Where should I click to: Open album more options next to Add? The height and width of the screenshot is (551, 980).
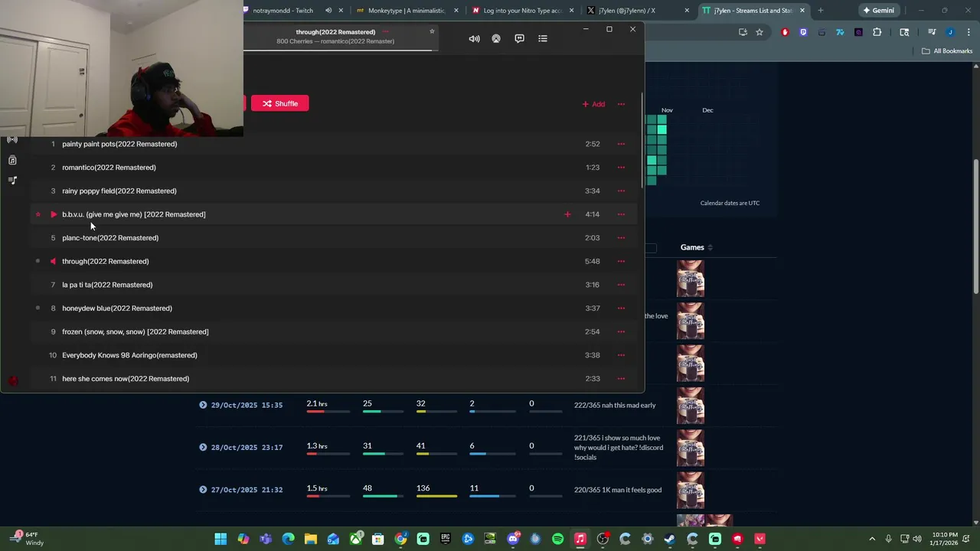point(621,104)
